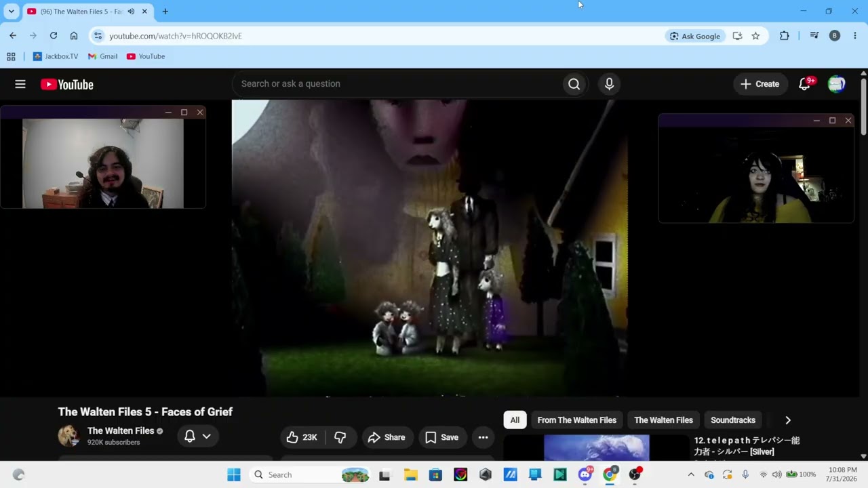This screenshot has width=868, height=488.
Task: Click Ask Google in the address bar
Action: (695, 36)
